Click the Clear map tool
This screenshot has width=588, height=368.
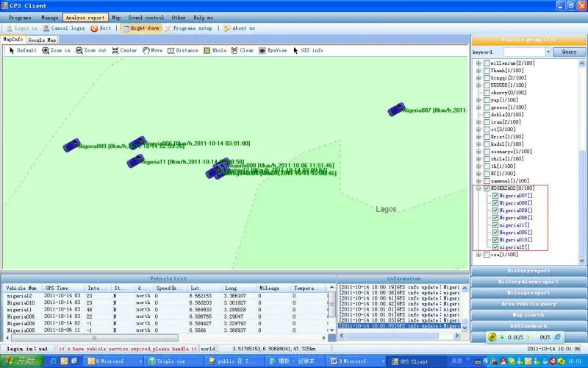(x=243, y=50)
